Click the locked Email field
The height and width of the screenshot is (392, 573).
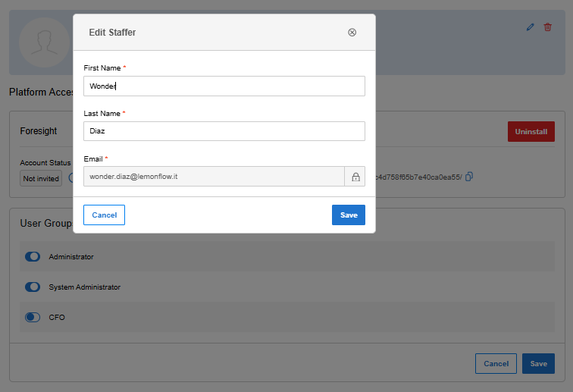click(214, 177)
